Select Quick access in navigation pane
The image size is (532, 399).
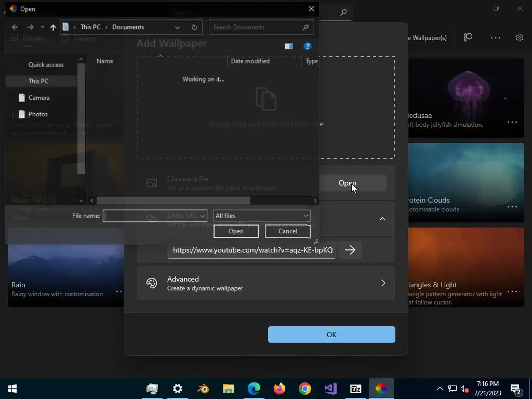[46, 64]
